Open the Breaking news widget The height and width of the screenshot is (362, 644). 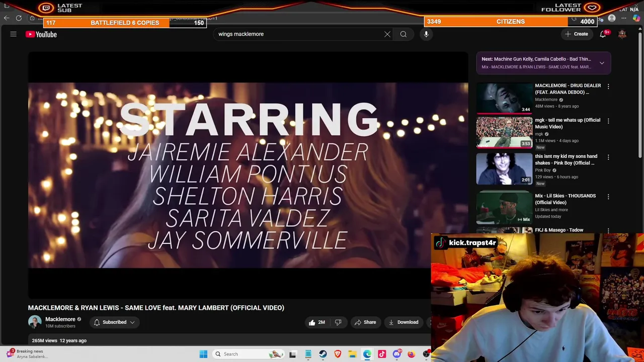click(x=26, y=354)
